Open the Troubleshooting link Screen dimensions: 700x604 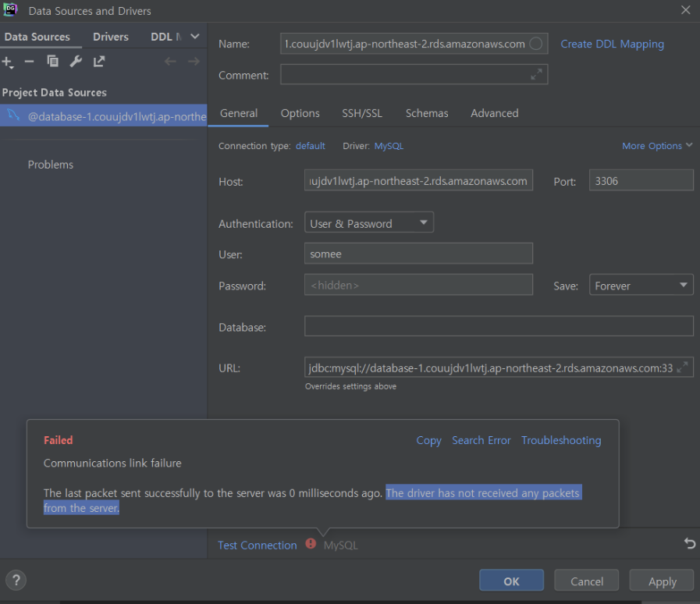(561, 441)
